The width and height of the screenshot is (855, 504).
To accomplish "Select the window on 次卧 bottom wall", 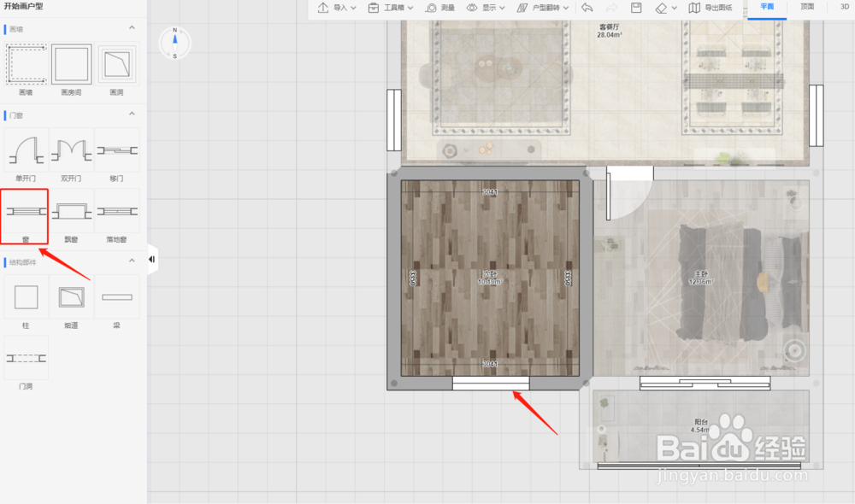I will 491,384.
